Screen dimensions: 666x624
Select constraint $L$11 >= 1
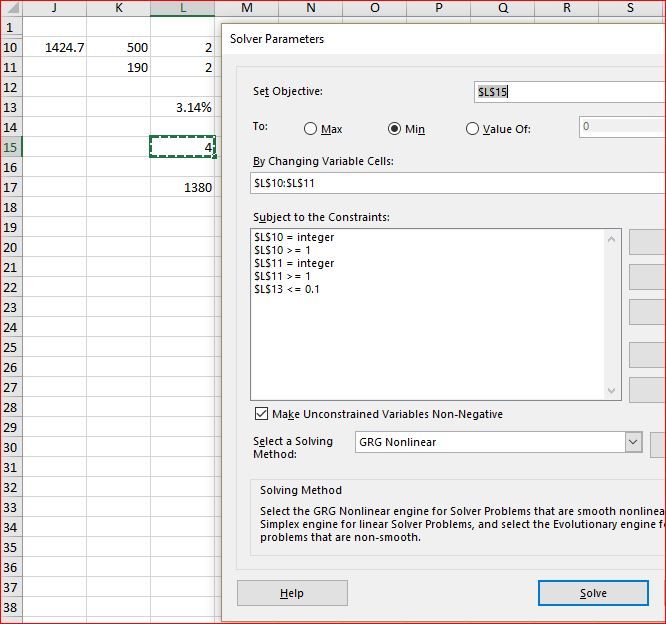[282, 276]
